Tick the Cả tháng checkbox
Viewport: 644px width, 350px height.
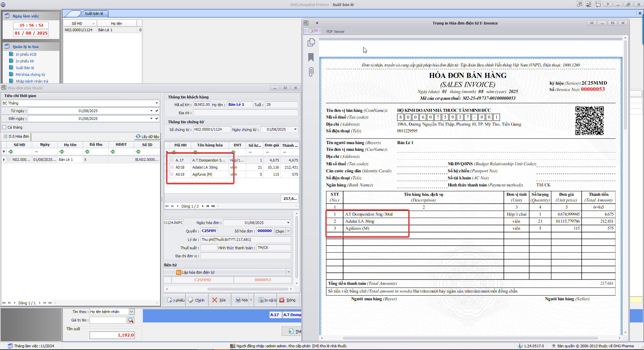click(x=4, y=127)
